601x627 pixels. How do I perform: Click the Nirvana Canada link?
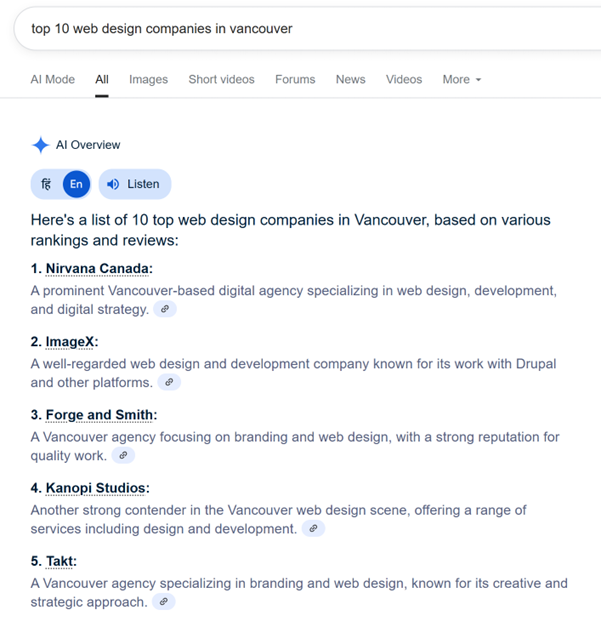(97, 269)
